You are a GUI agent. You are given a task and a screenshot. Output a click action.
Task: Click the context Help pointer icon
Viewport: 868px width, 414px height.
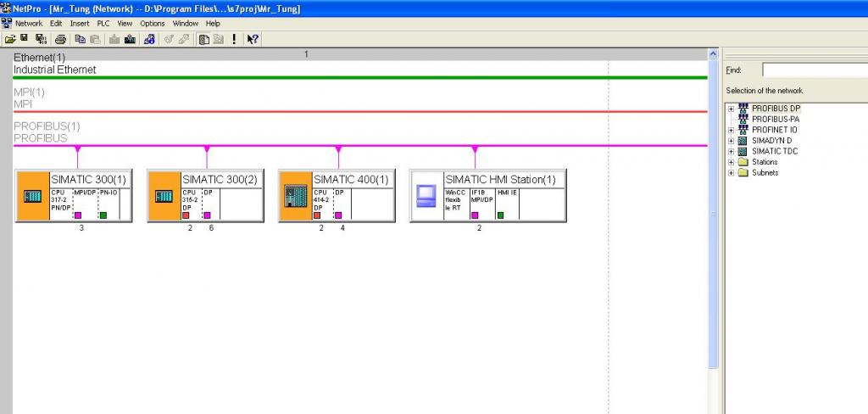point(253,39)
